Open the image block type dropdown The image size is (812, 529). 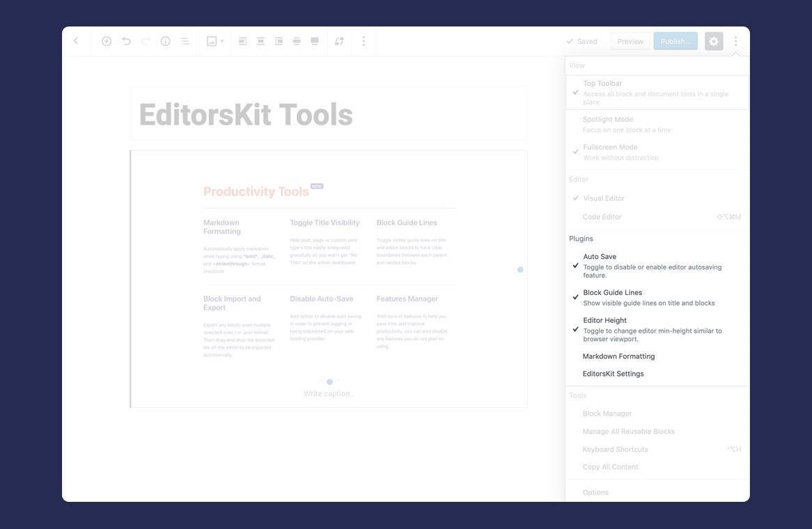pos(214,41)
